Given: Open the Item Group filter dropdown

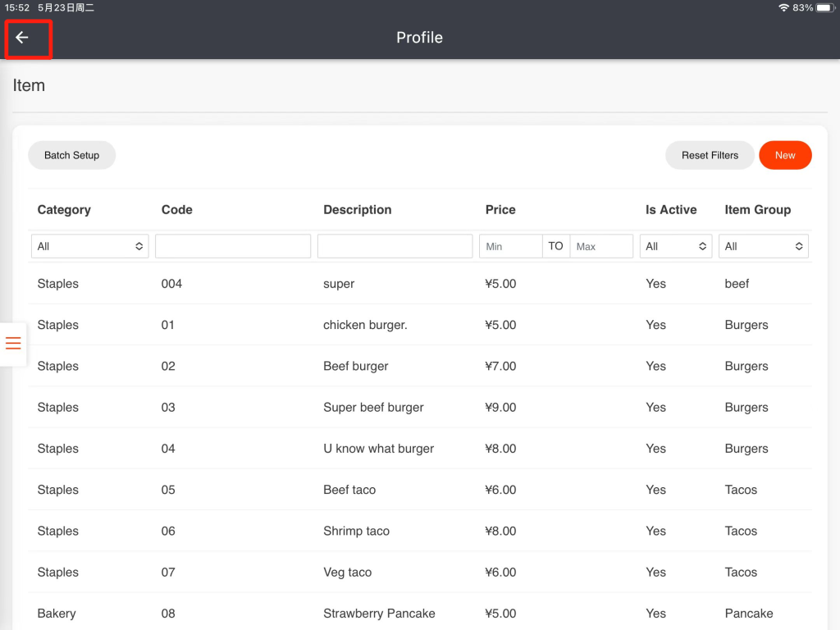Looking at the screenshot, I should [763, 246].
